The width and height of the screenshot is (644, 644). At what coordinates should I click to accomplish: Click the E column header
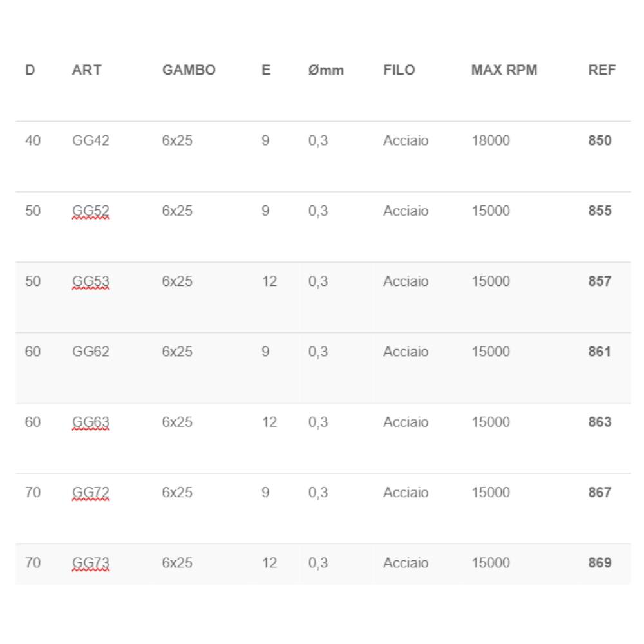click(266, 70)
